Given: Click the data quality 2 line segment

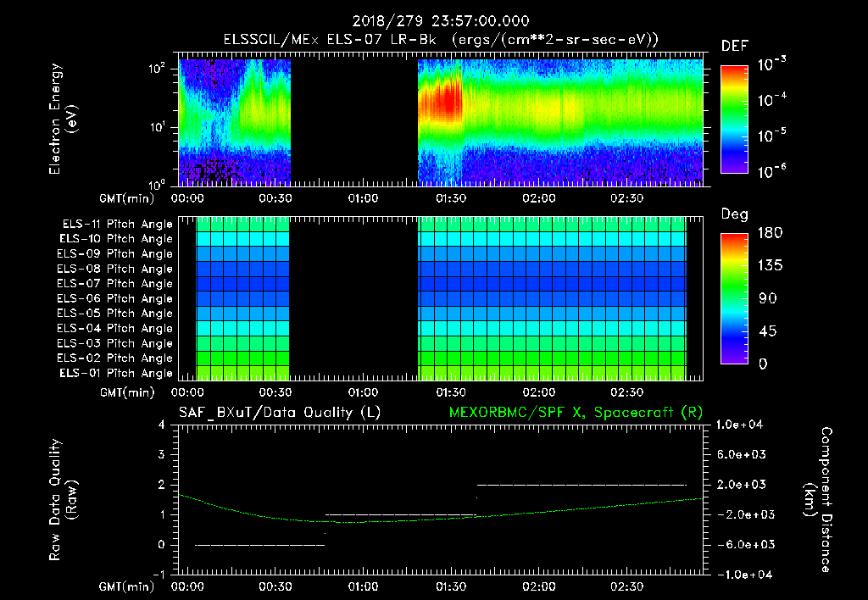Looking at the screenshot, I should pos(581,485).
